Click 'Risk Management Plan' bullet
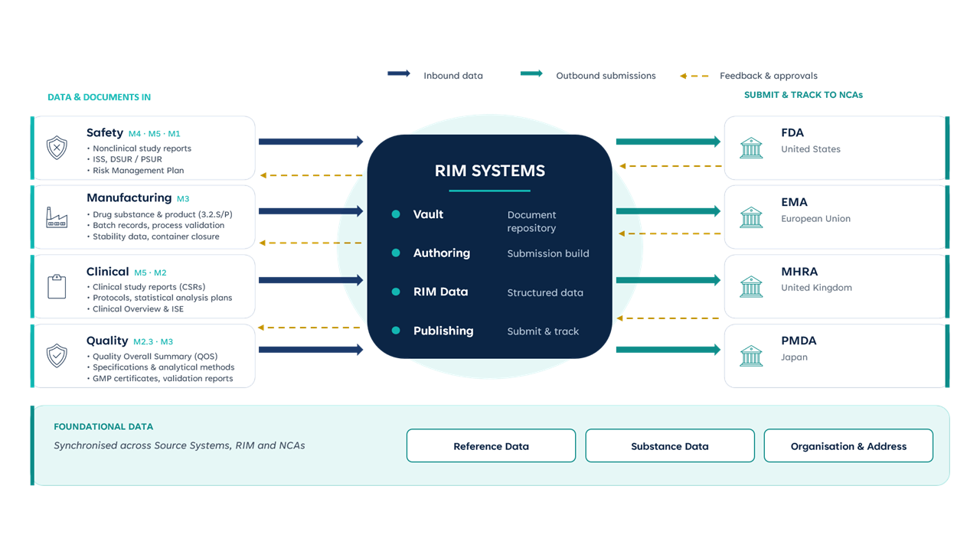 (x=136, y=171)
